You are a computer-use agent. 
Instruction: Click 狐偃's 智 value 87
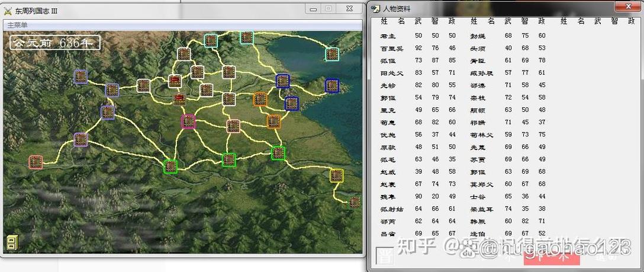(x=436, y=60)
